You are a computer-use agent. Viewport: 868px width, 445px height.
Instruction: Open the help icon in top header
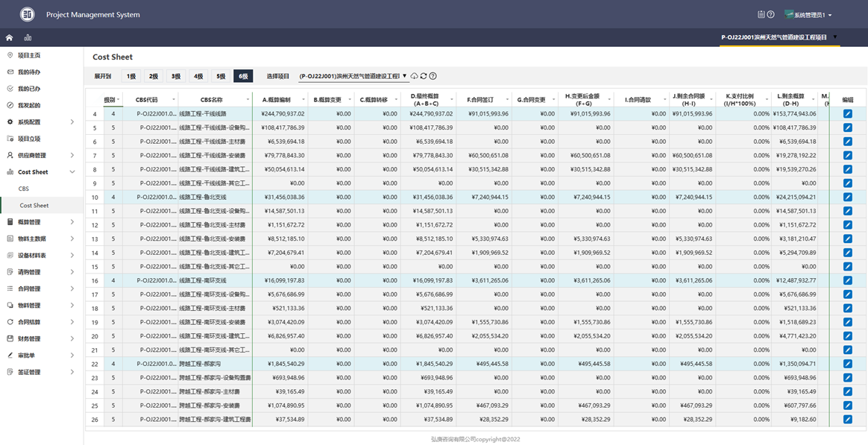coord(770,14)
